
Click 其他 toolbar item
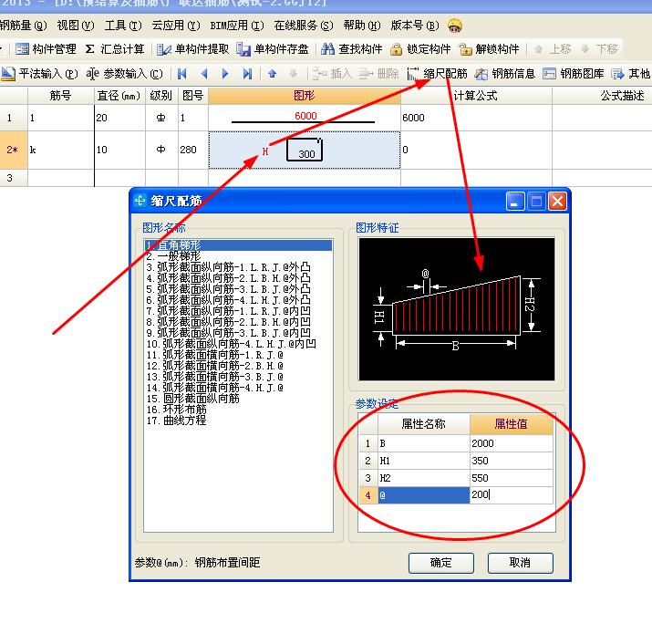(630, 74)
